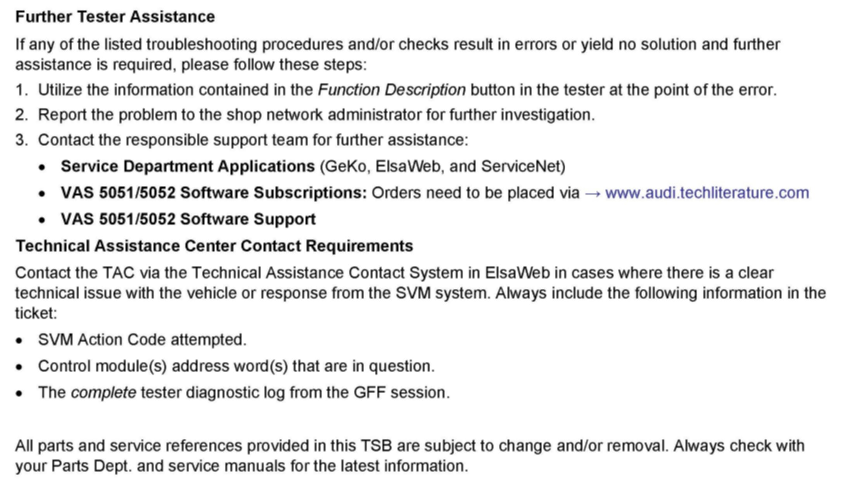868x497 pixels.
Task: Click step 3 'Contact the responsible support team'
Action: tap(253, 140)
